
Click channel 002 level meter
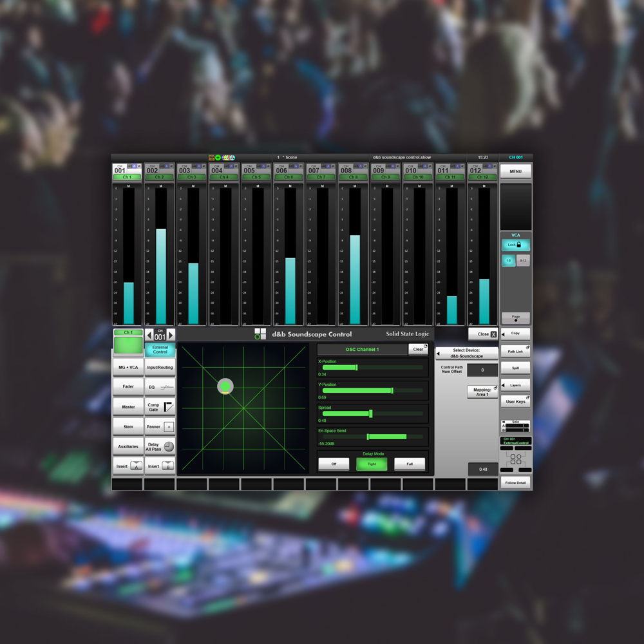(x=161, y=256)
